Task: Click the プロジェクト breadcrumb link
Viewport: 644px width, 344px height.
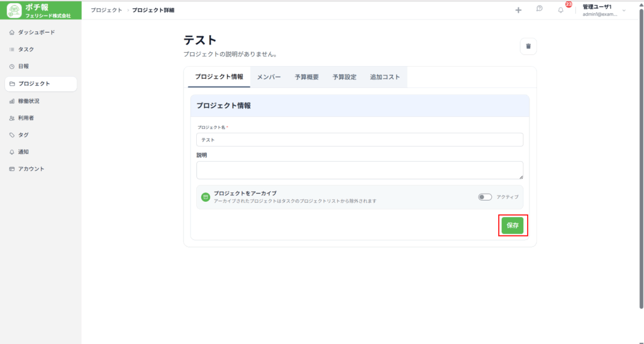Action: click(x=106, y=10)
